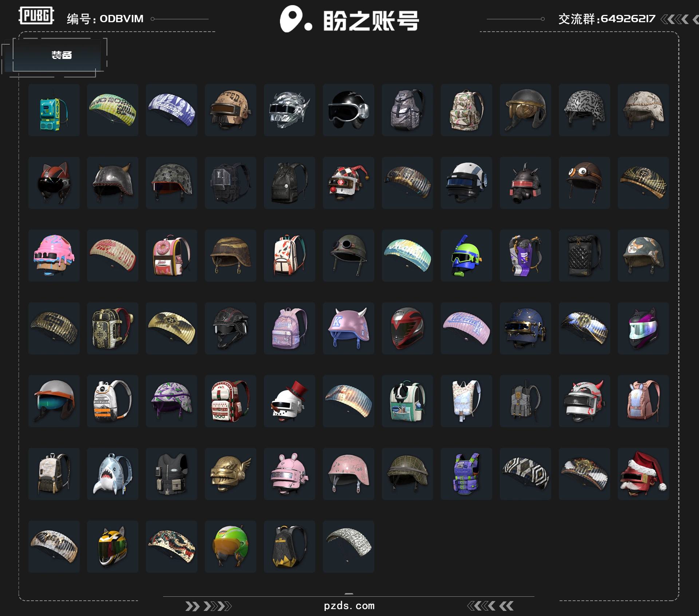Choose the red-black full-face racing helmet
The width and height of the screenshot is (699, 616).
(407, 328)
